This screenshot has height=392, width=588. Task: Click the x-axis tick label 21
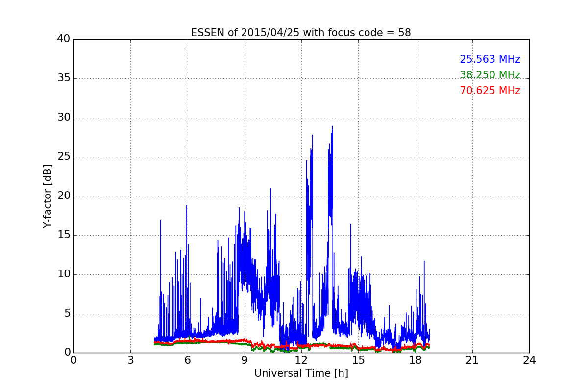pos(472,360)
